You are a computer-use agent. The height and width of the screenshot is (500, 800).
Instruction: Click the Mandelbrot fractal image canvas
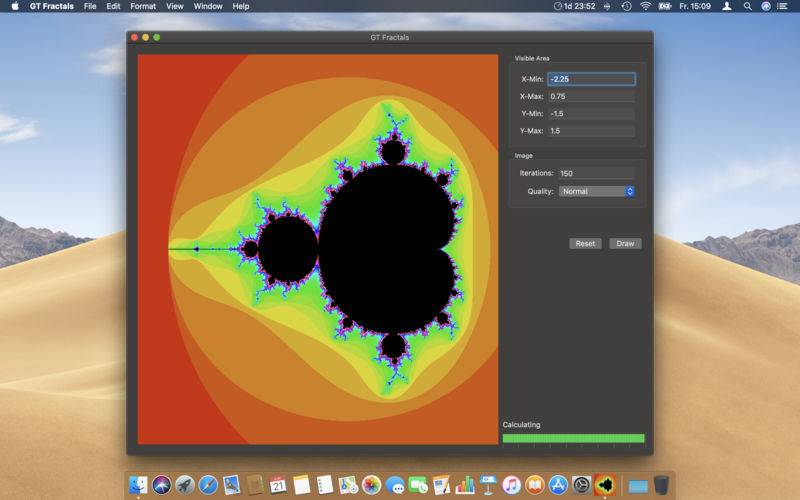tap(318, 249)
